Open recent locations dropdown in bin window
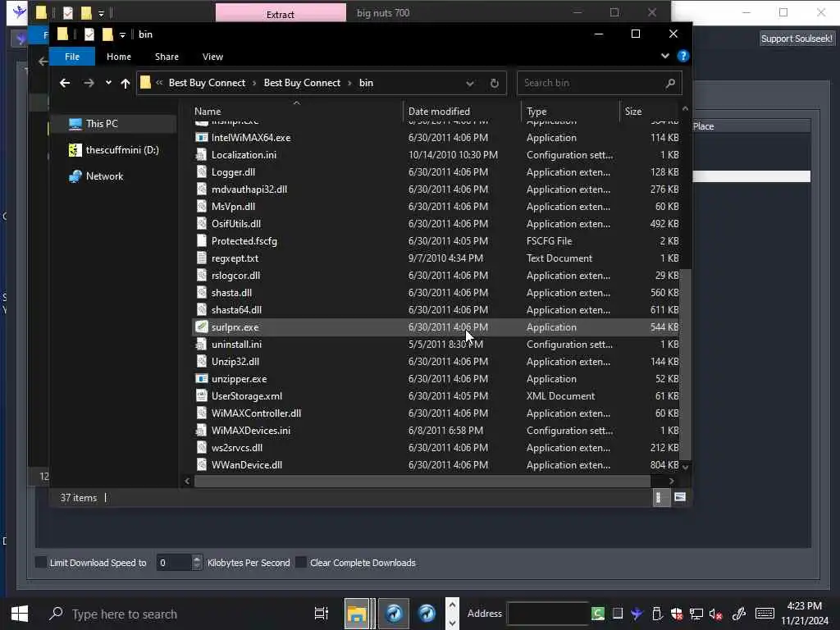The width and height of the screenshot is (840, 630). coord(108,83)
